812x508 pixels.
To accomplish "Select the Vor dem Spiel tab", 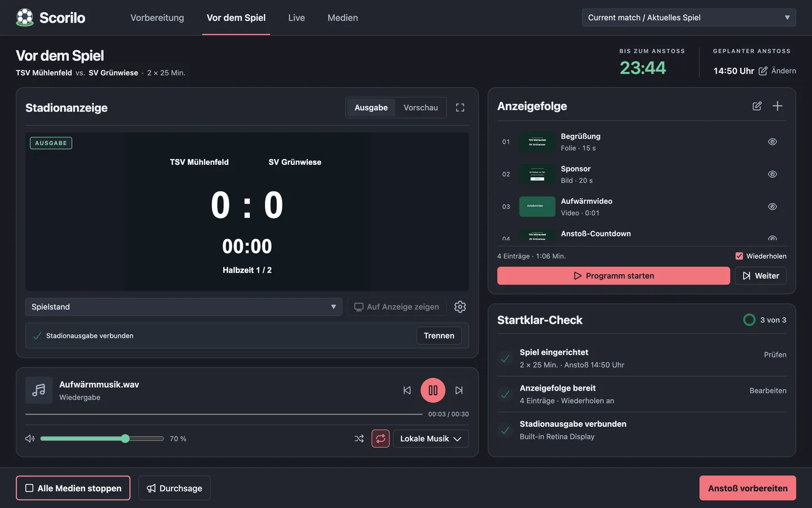I will click(236, 17).
